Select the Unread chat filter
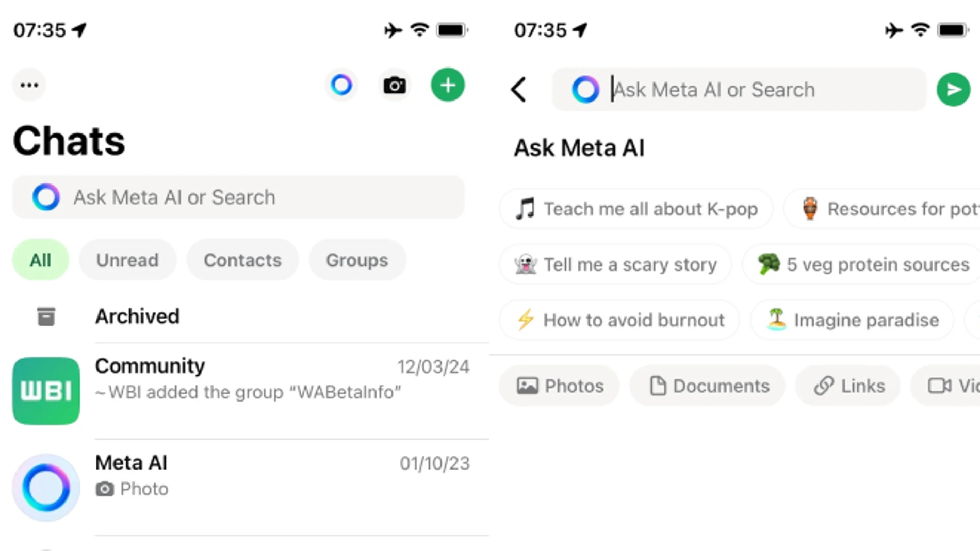Screen dimensions: 980x551 (x=127, y=260)
